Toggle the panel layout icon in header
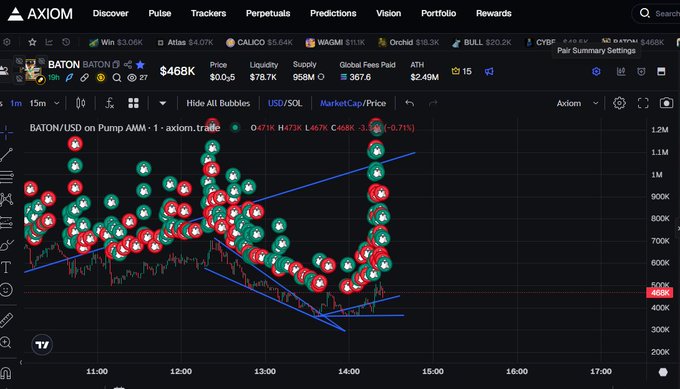 point(661,71)
